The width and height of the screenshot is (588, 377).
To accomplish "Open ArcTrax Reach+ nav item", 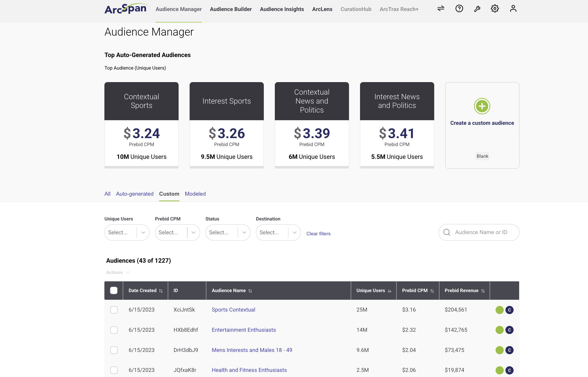I will click(399, 9).
